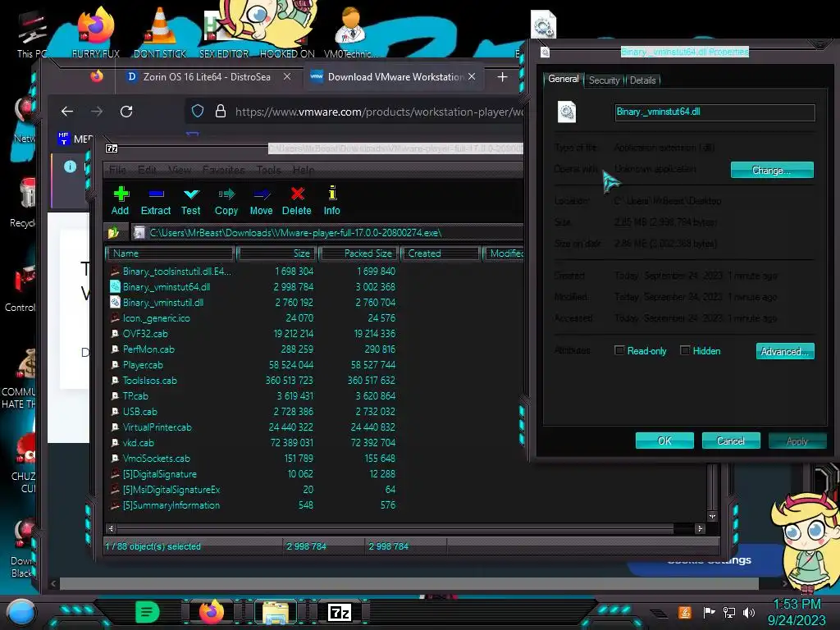
Task: Select Download VMware Workstation browser tab
Action: click(x=394, y=76)
